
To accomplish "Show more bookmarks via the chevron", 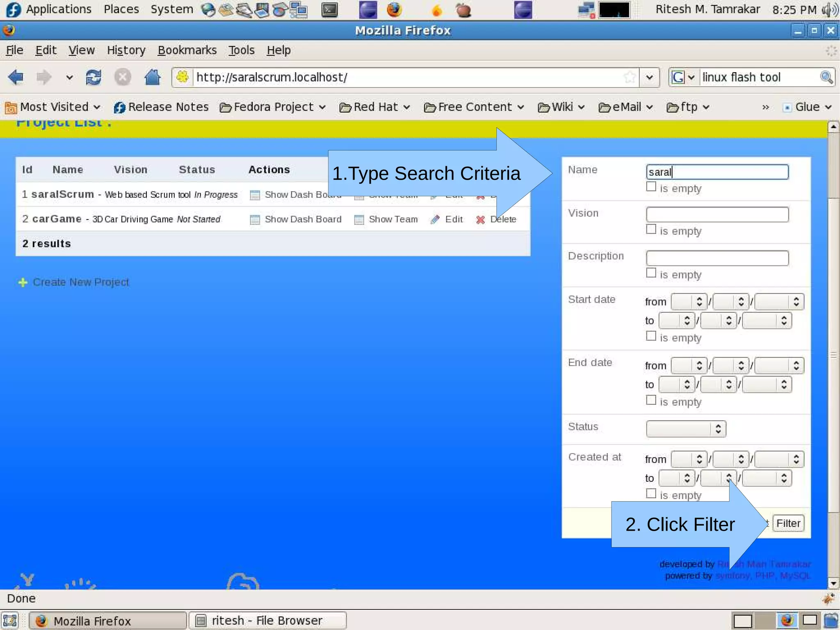I will click(x=765, y=108).
